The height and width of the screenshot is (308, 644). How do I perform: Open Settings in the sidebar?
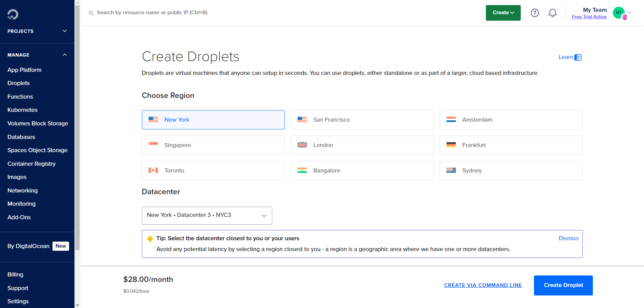pos(18,301)
